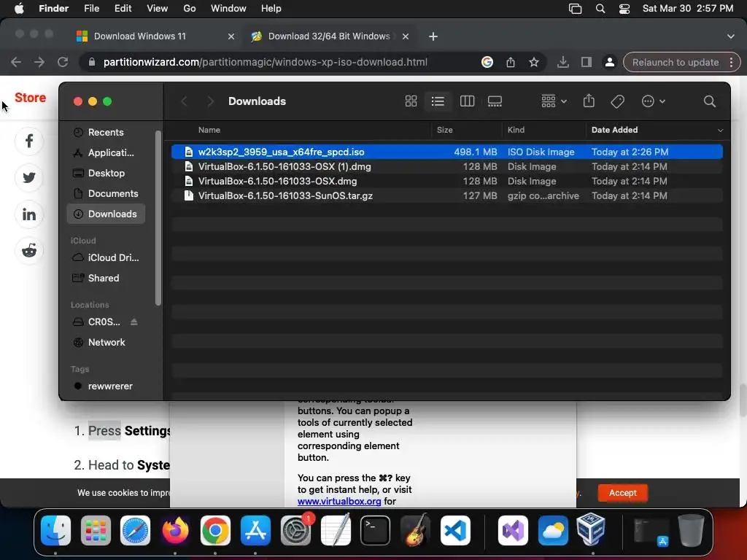
Task: Sort files by Name column
Action: pos(209,130)
